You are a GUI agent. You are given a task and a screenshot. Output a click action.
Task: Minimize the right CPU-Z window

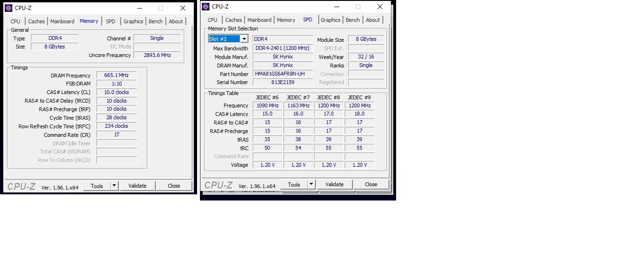[336, 7]
